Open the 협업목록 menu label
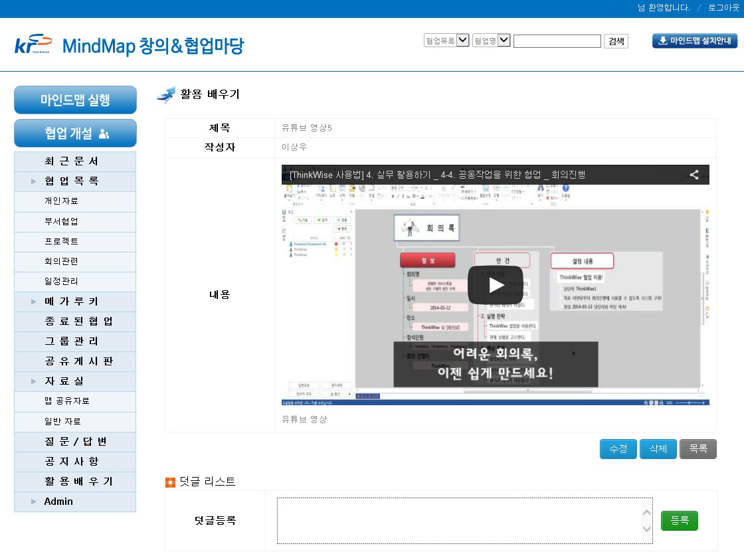The height and width of the screenshot is (560, 744). pyautogui.click(x=71, y=181)
